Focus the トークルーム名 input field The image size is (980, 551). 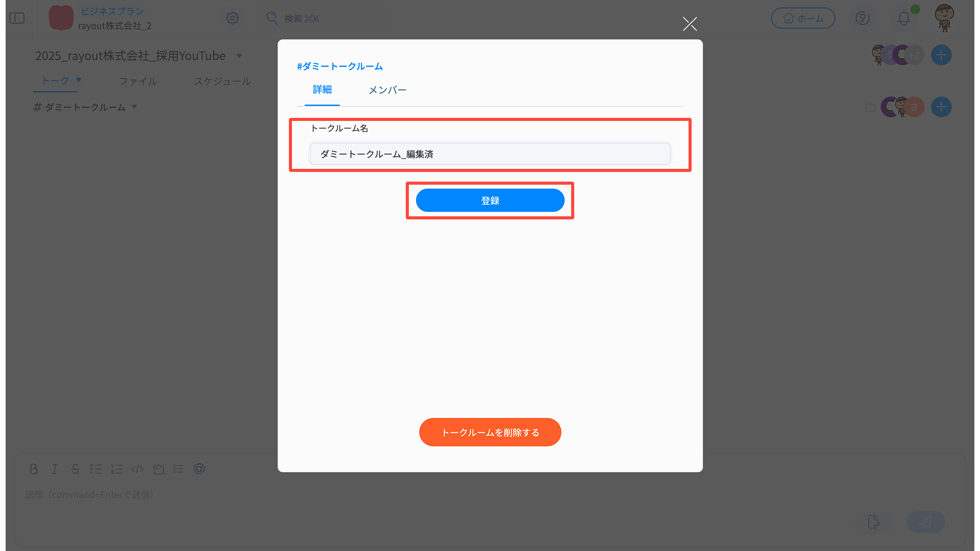(490, 154)
